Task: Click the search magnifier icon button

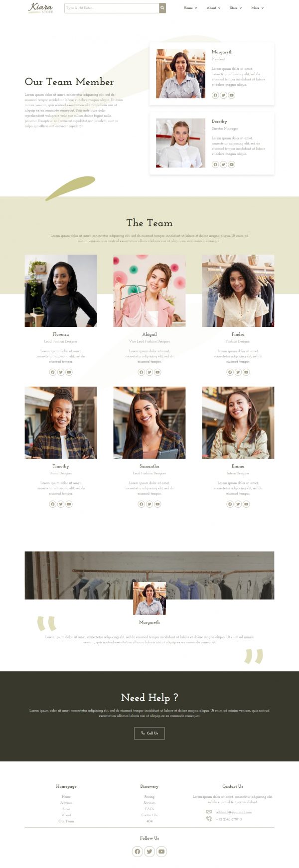Action: click(162, 8)
